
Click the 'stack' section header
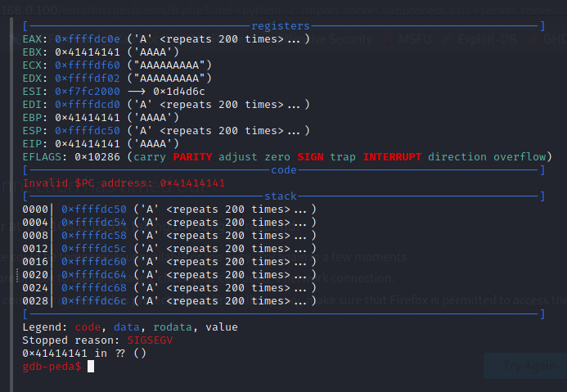(281, 196)
